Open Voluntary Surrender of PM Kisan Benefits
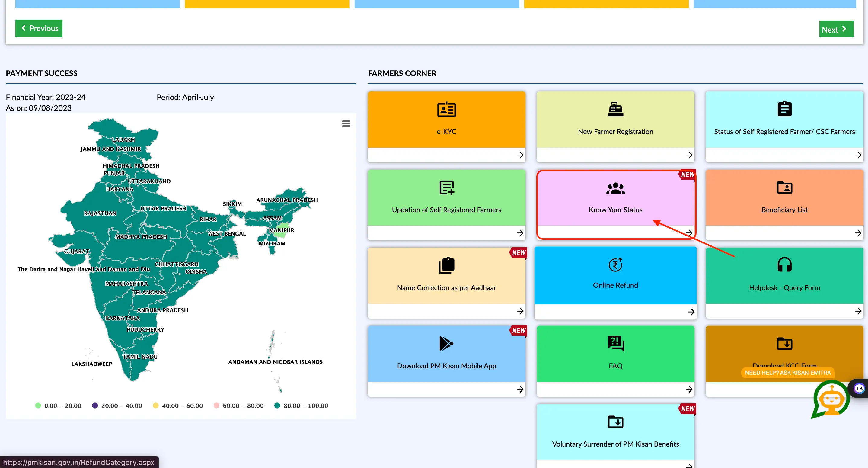This screenshot has height=468, width=868. pyautogui.click(x=616, y=432)
